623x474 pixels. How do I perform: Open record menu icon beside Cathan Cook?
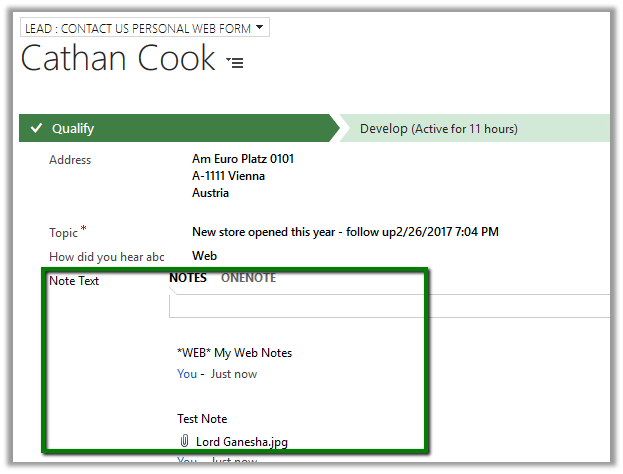(x=234, y=62)
